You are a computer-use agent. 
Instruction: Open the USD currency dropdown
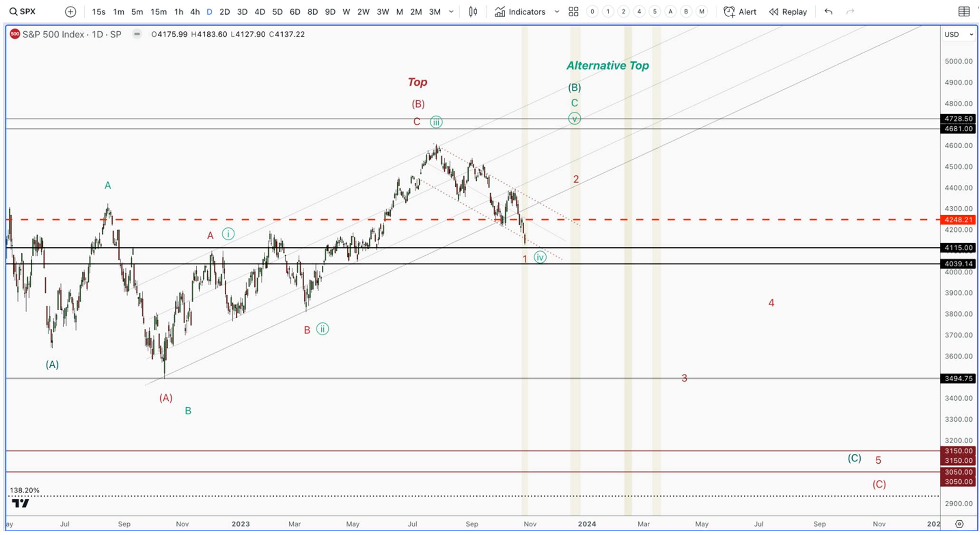(959, 34)
